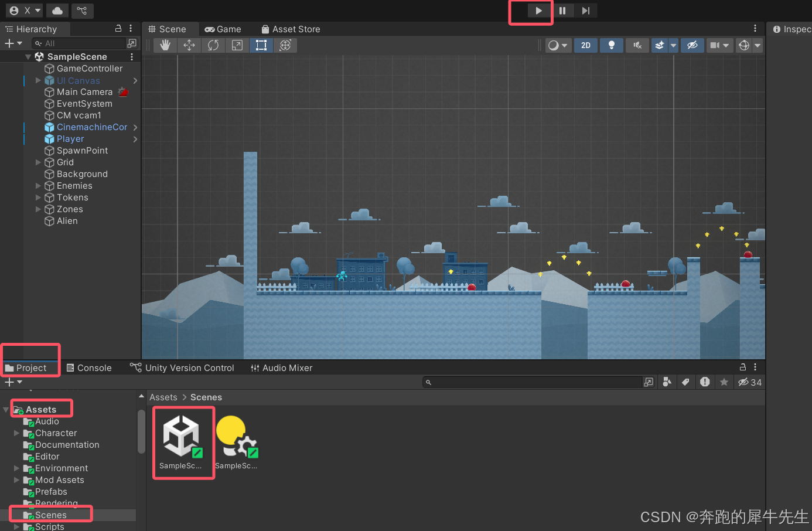
Task: Select the Hand view tool
Action: tap(165, 45)
